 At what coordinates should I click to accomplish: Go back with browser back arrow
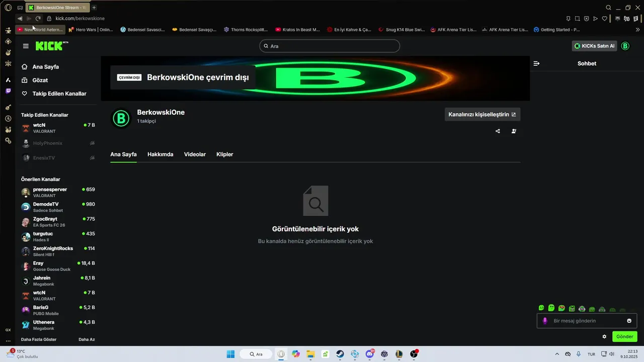(20, 19)
